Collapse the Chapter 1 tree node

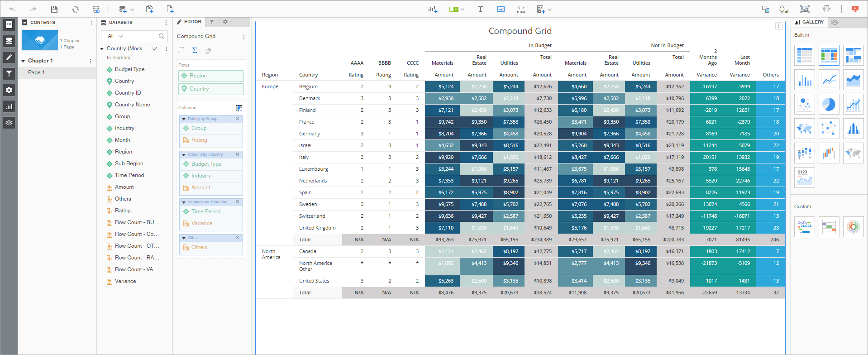23,61
